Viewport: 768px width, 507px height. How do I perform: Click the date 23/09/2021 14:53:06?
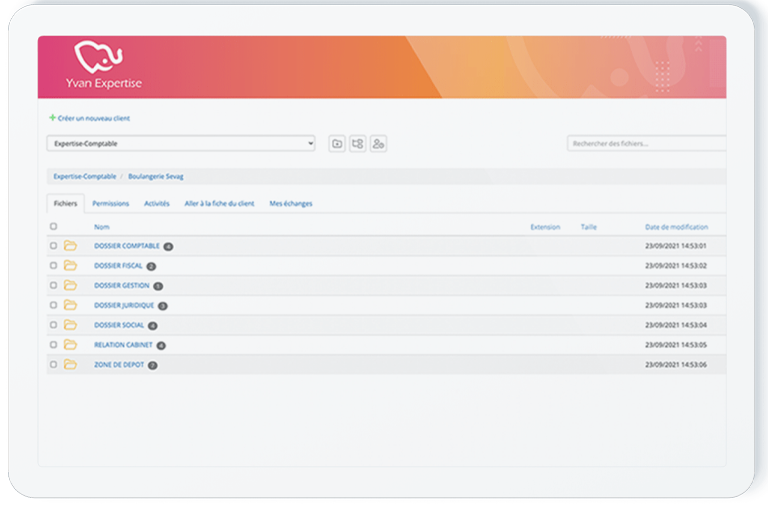click(x=676, y=364)
